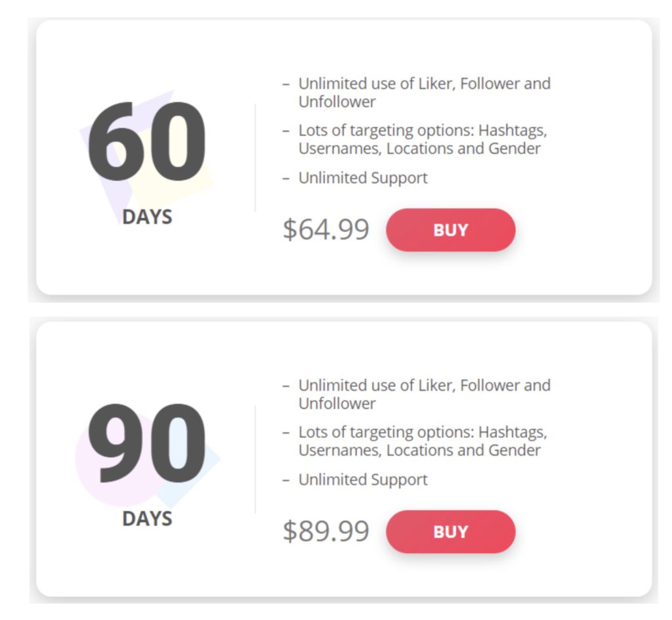672x620 pixels.
Task: Click Unfollower text in 60 days card
Action: tap(337, 102)
